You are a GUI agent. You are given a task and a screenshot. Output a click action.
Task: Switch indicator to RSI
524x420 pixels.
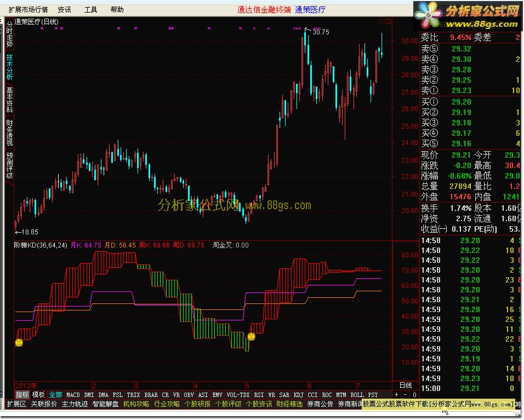coord(259,395)
